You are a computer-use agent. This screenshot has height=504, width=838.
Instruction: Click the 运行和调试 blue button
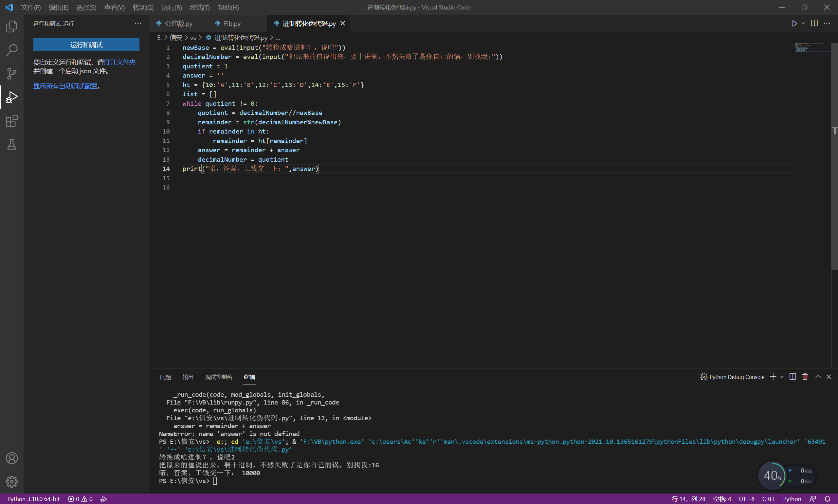[x=86, y=45]
